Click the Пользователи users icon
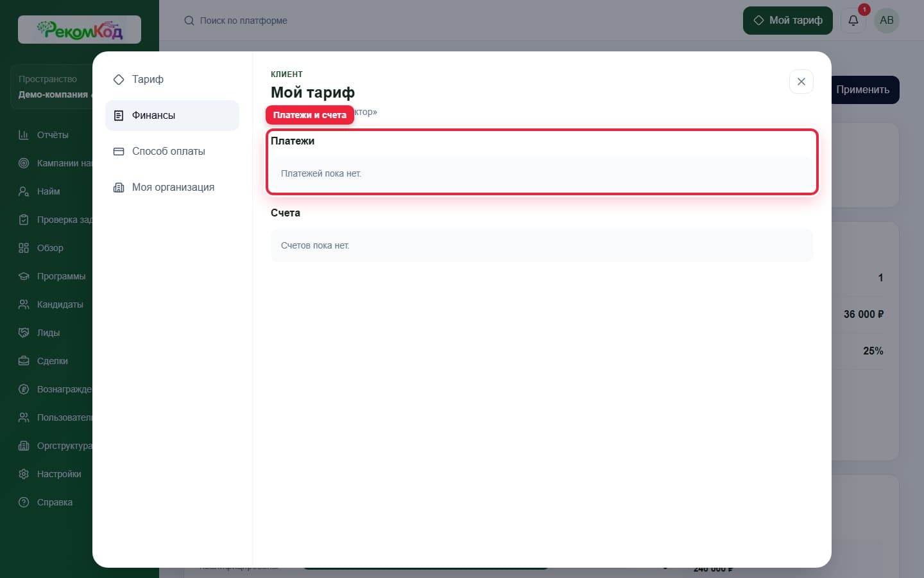This screenshot has width=924, height=578. pyautogui.click(x=24, y=417)
